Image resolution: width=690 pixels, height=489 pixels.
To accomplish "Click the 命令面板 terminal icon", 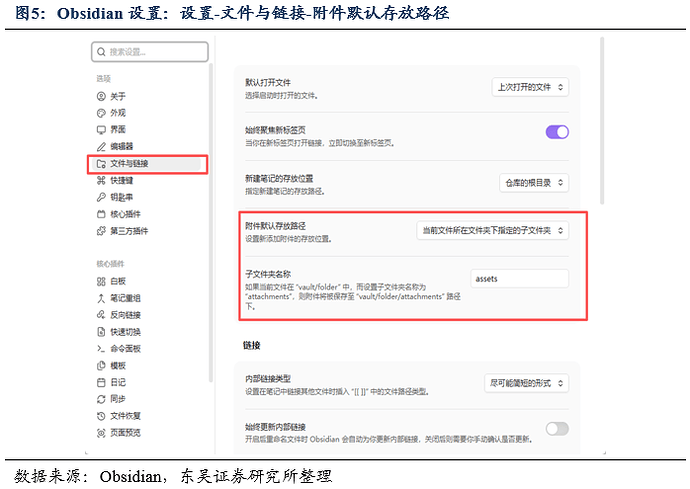I will (101, 349).
